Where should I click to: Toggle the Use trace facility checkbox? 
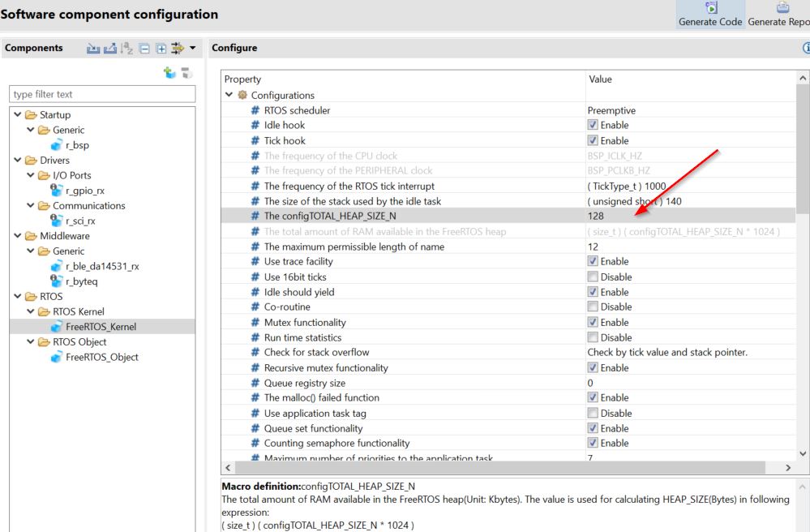point(593,261)
